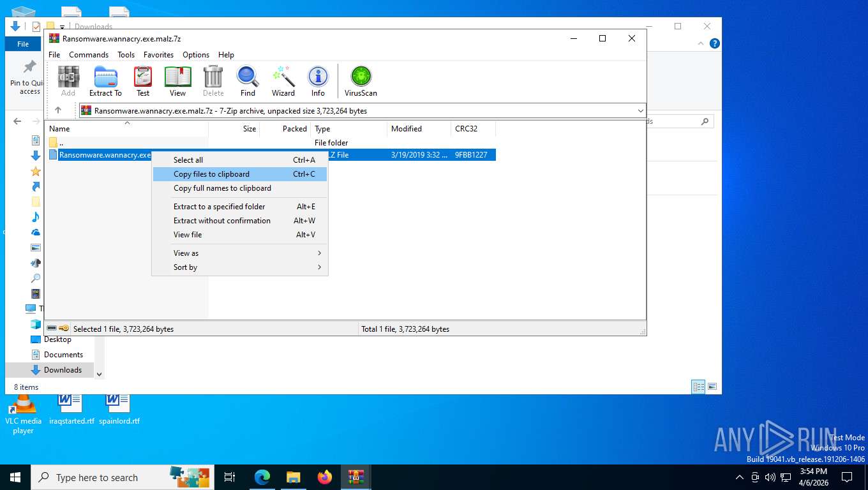Open Downloads in Explorer navigation pane
The image size is (868, 490).
tap(57, 370)
